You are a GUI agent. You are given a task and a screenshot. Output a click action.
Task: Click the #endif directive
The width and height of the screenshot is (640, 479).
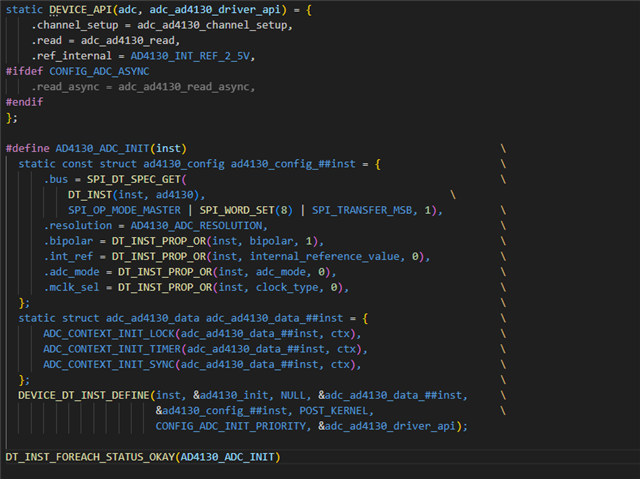(x=24, y=102)
